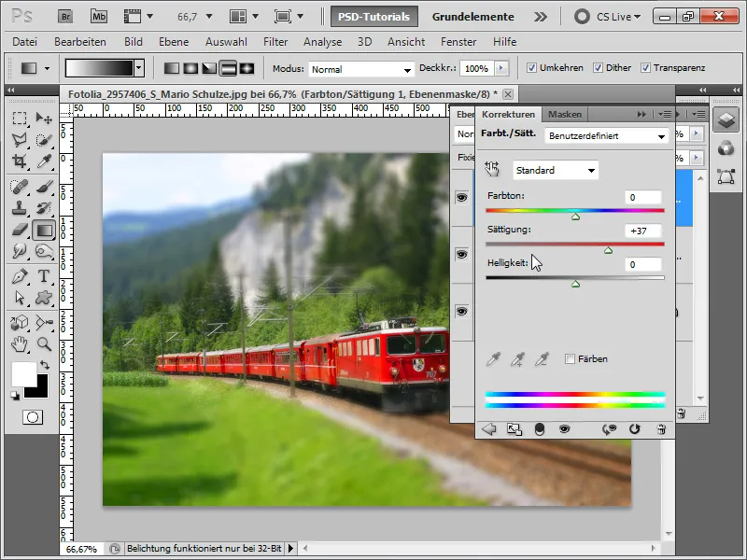Select the Custom Shape tool
The height and width of the screenshot is (560, 747).
pos(44,298)
